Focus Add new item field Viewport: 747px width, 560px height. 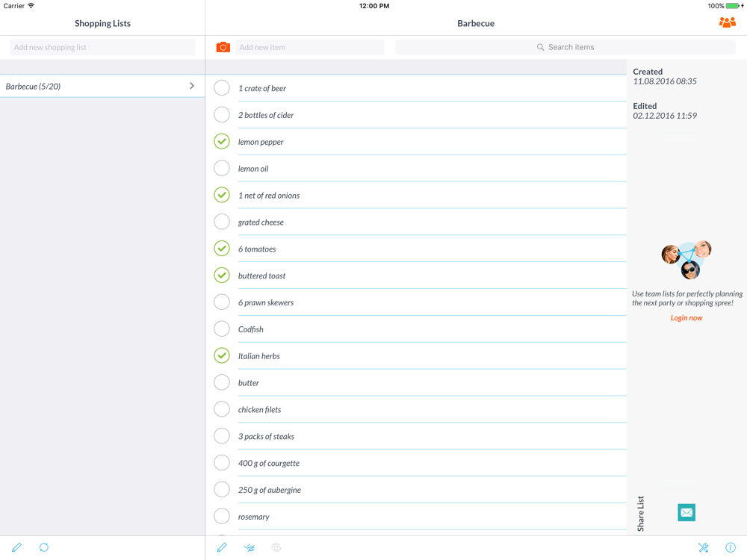coord(309,47)
